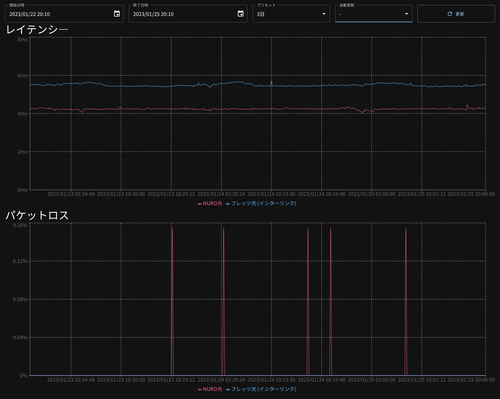Click 2023/01/23 18:25:12 label under packet loss chart
500x399 pixels.
[x=171, y=380]
